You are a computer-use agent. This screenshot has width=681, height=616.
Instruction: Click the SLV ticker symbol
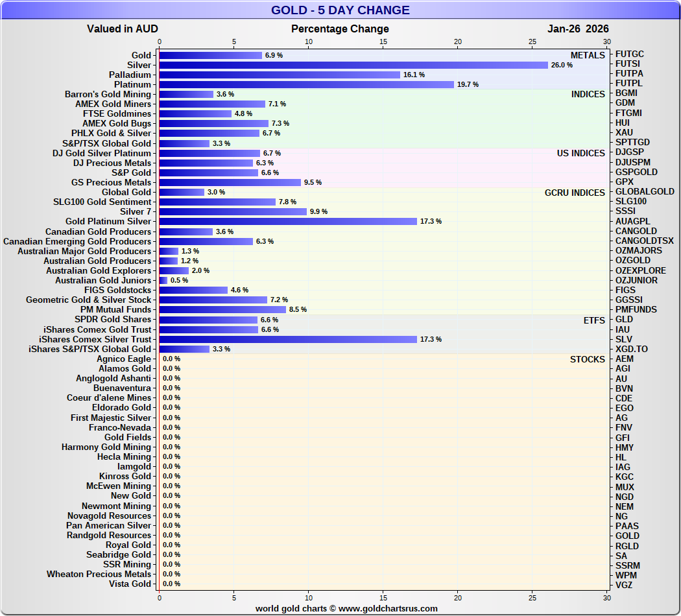(623, 339)
